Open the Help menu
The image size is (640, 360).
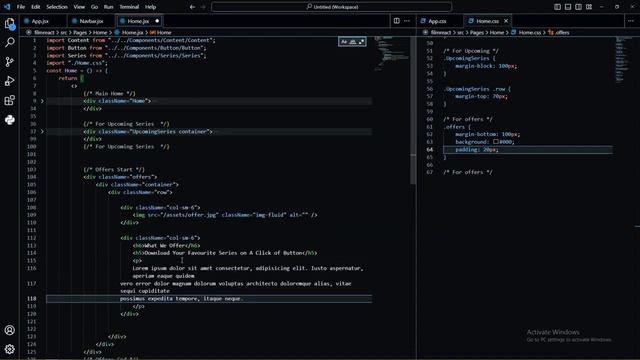[x=150, y=7]
